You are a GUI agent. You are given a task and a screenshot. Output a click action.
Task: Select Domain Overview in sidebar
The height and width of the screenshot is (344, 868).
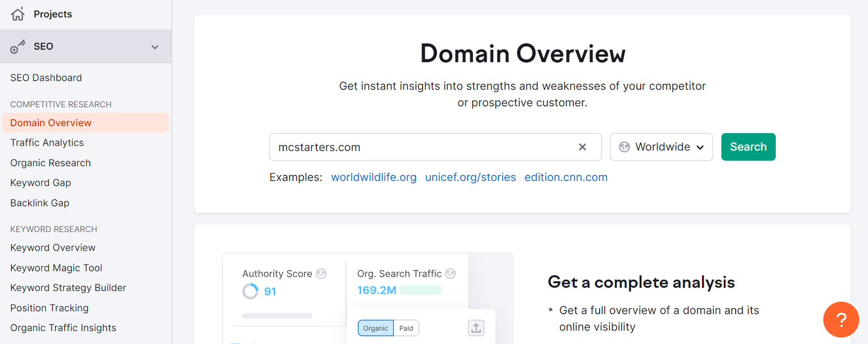pyautogui.click(x=85, y=123)
